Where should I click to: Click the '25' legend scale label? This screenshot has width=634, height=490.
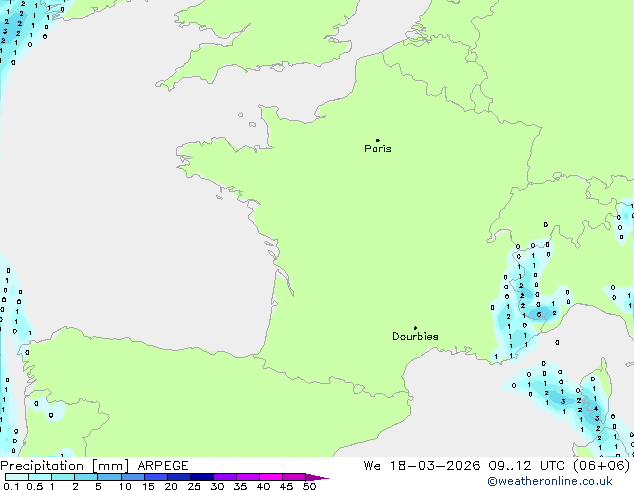194,486
